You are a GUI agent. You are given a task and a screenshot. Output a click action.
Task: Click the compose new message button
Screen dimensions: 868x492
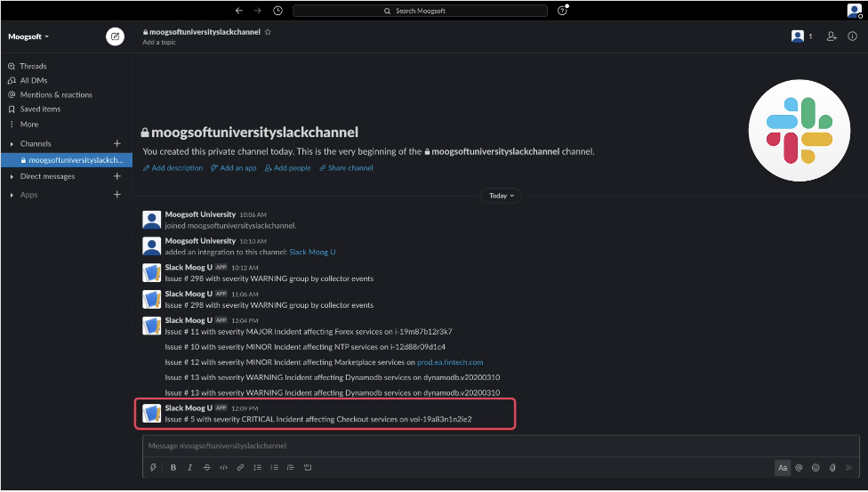[x=115, y=36]
